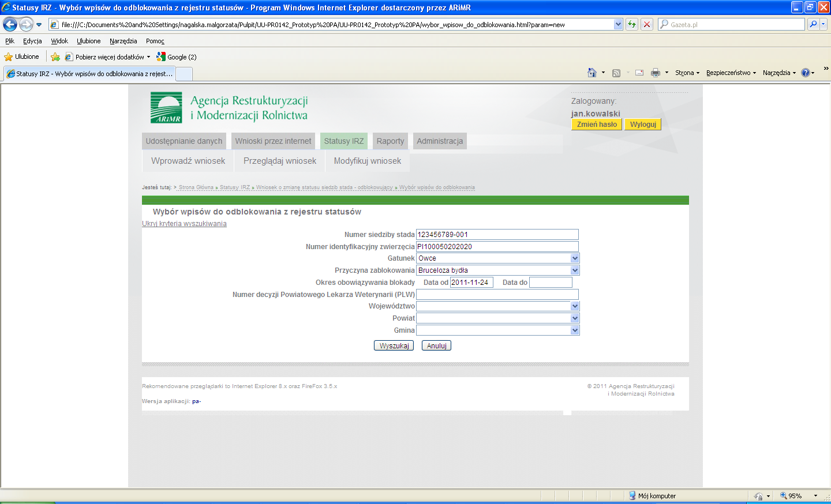
Task: Select the Wprowadź wniosek submenu
Action: [188, 161]
